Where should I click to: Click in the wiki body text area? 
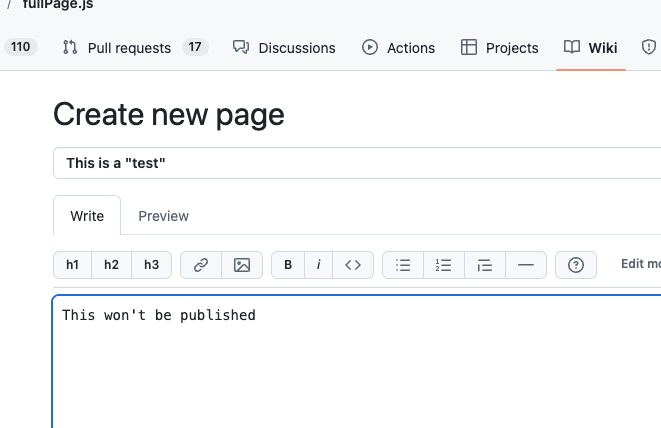(x=357, y=362)
